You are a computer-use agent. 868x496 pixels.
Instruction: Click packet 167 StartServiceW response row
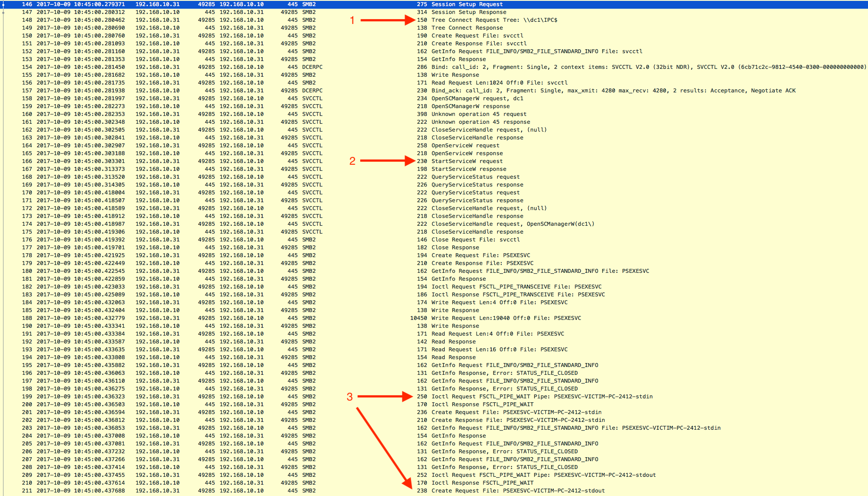[469, 169]
